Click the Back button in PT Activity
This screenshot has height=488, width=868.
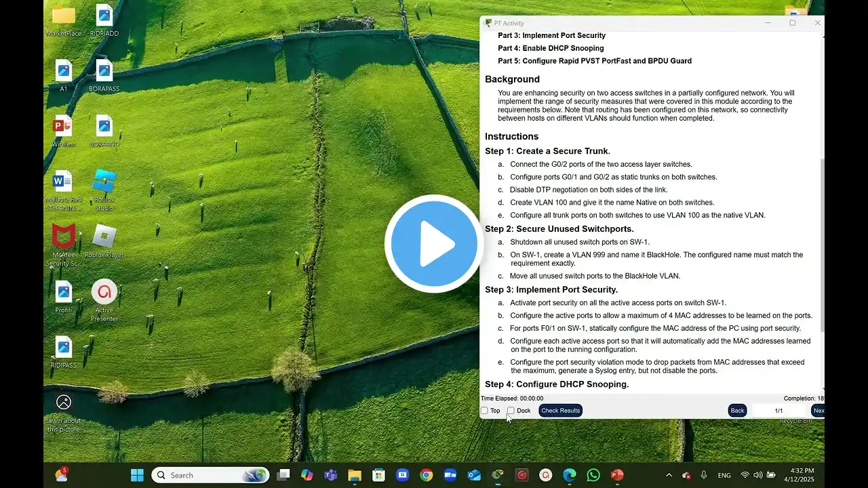point(737,411)
